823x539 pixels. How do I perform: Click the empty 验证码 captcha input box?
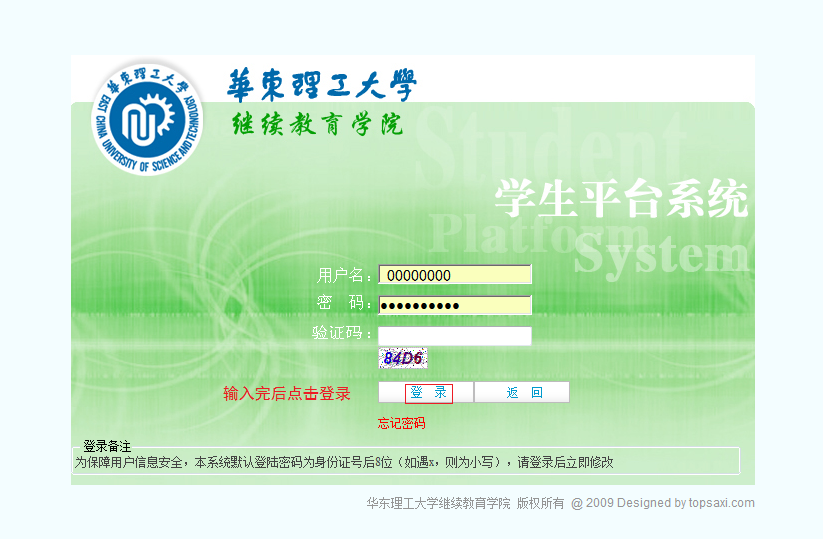point(455,336)
